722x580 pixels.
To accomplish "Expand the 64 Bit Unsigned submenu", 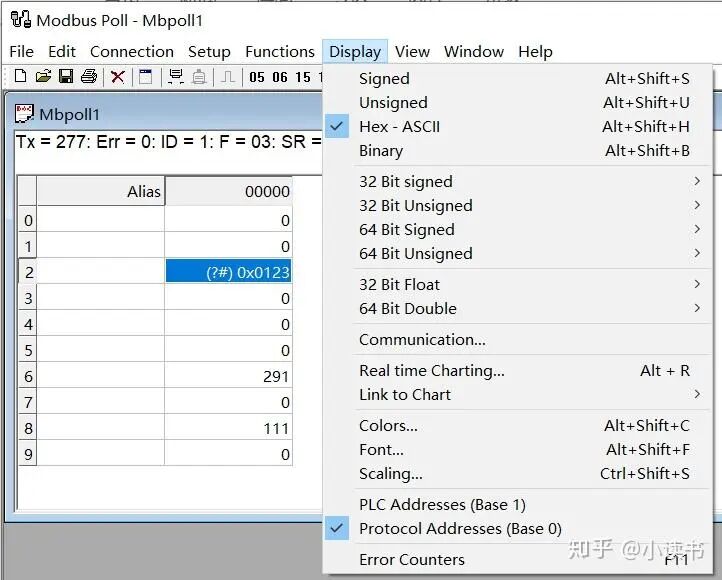I will point(518,254).
